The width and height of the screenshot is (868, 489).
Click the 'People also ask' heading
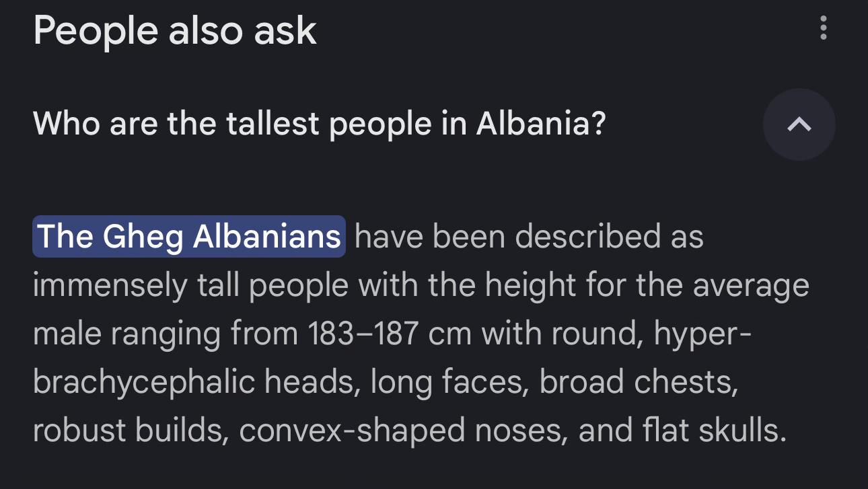pyautogui.click(x=175, y=31)
